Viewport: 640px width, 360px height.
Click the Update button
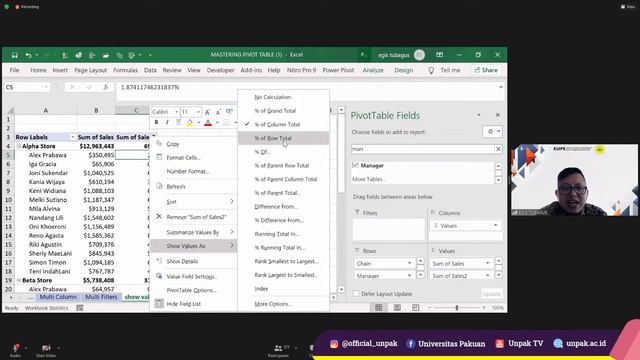[491, 294]
